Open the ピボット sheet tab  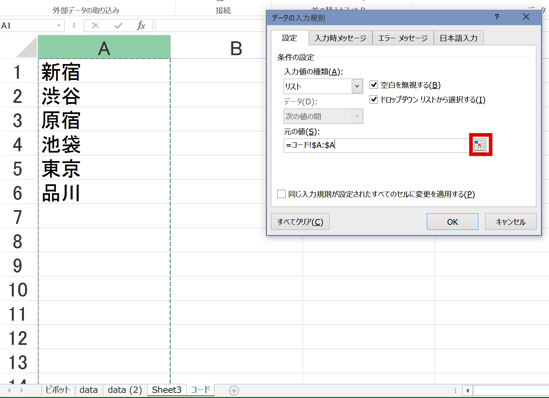[x=58, y=390]
